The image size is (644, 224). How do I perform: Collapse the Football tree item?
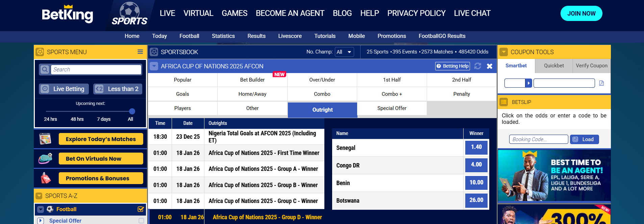[41, 209]
